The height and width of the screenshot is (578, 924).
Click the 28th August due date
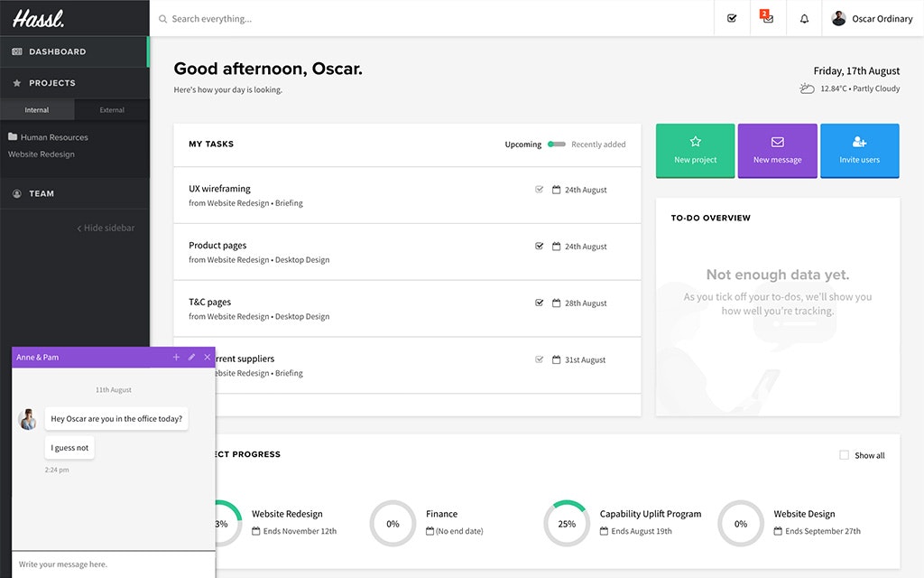(x=586, y=303)
